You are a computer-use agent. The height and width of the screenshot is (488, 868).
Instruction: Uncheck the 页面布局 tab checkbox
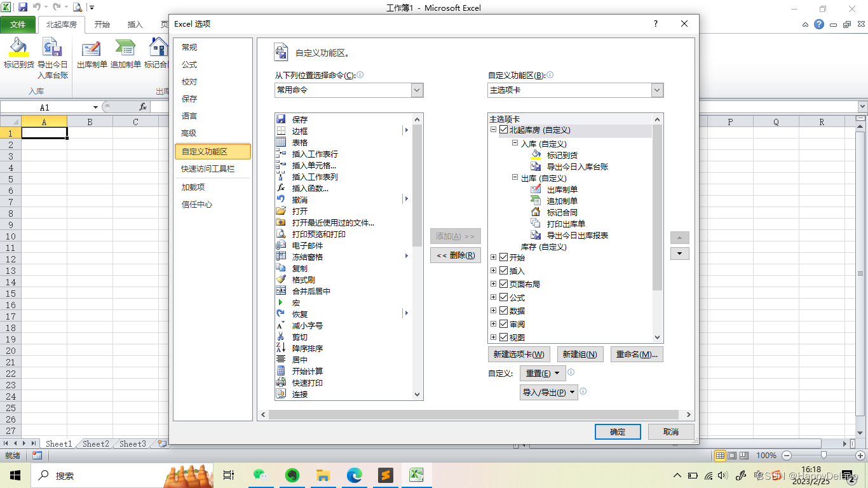pos(504,284)
